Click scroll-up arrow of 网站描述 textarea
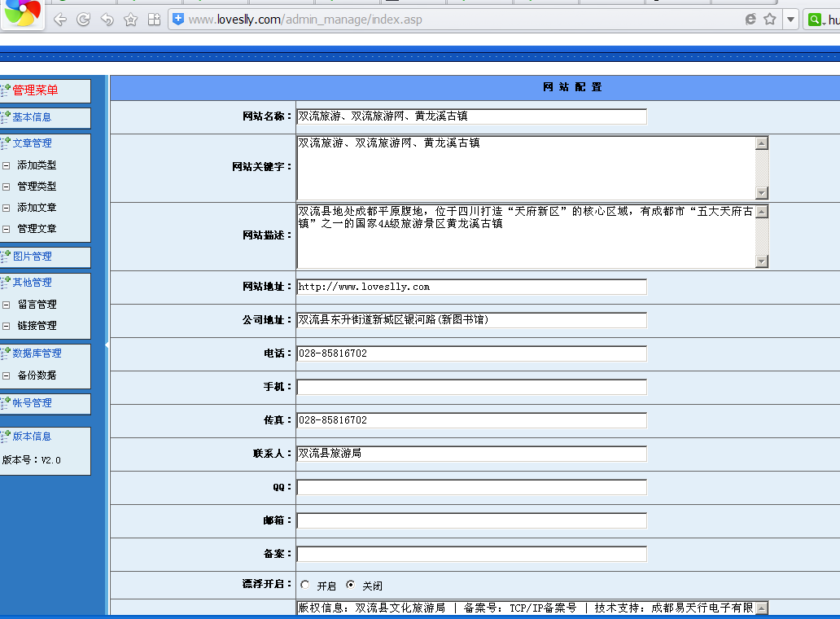This screenshot has height=619, width=840. [x=762, y=211]
